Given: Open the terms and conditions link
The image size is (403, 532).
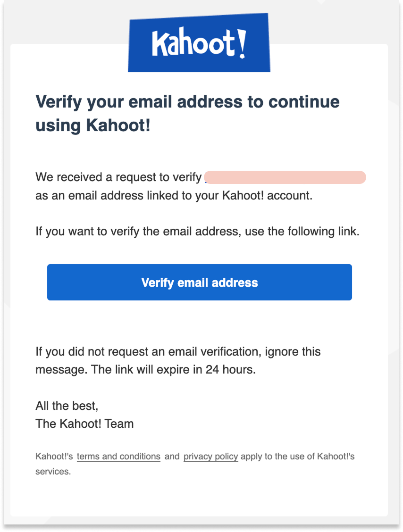Looking at the screenshot, I should click(118, 457).
